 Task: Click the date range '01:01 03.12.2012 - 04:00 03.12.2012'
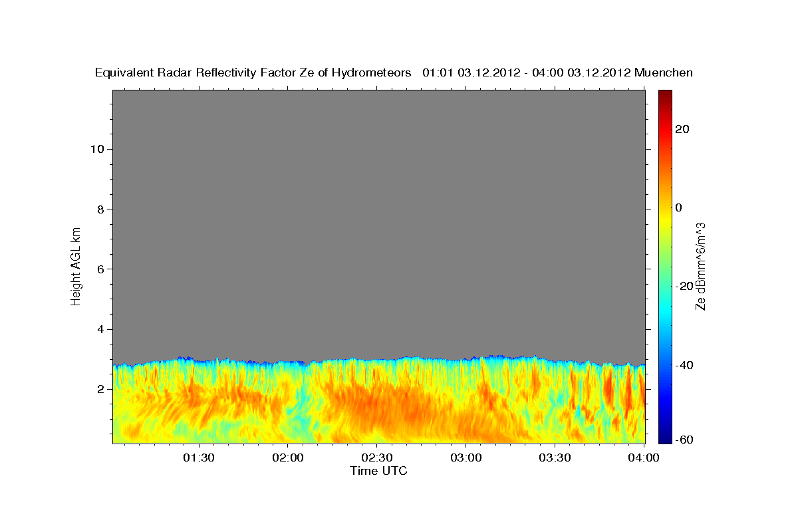(527, 73)
